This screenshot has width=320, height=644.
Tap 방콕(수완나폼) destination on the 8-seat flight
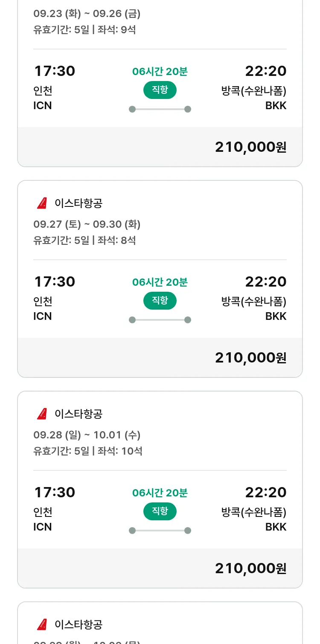pos(253,302)
